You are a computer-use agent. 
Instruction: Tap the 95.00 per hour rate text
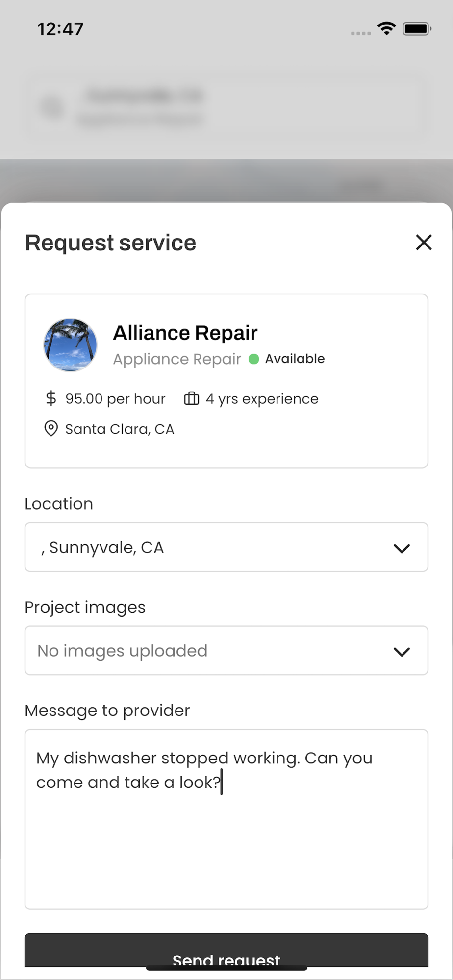point(115,399)
